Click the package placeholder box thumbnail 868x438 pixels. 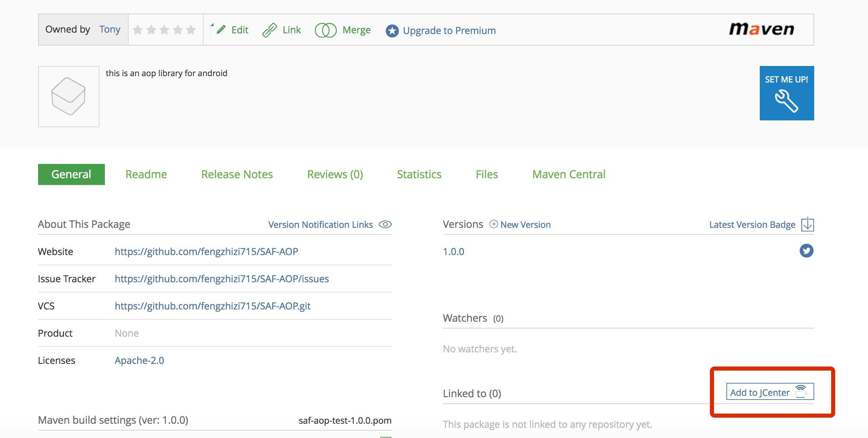68,97
